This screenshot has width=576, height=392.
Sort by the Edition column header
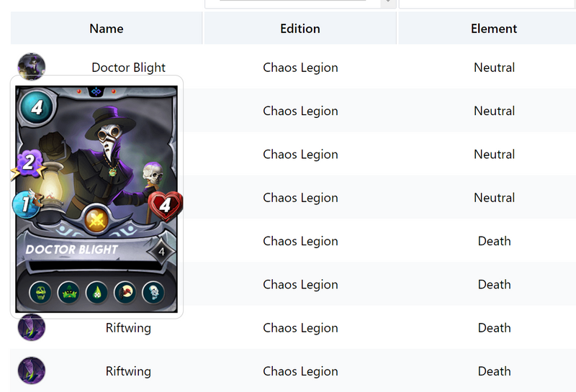click(300, 29)
